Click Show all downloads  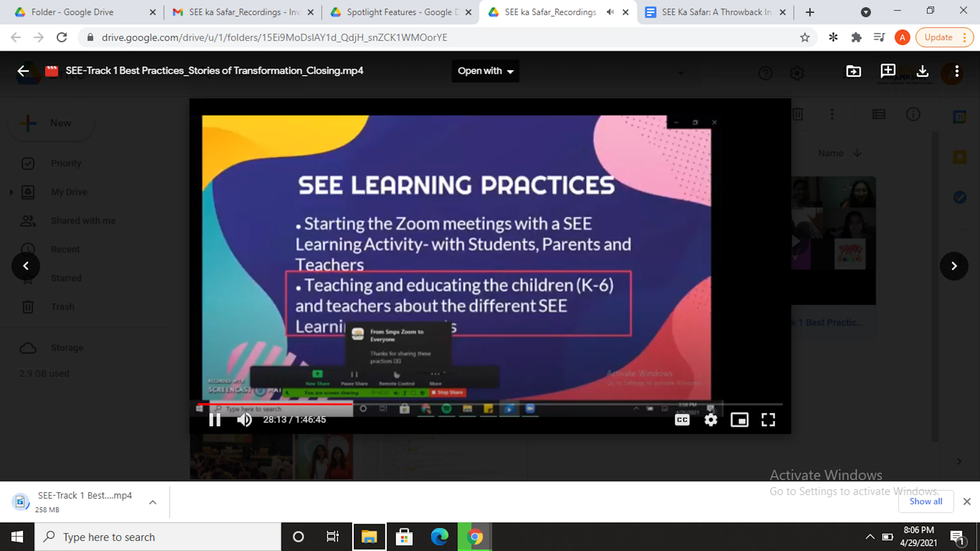coord(926,501)
